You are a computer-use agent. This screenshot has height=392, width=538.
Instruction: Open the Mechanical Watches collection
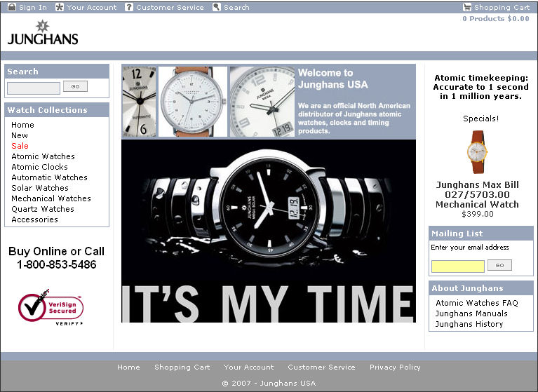pyautogui.click(x=51, y=198)
